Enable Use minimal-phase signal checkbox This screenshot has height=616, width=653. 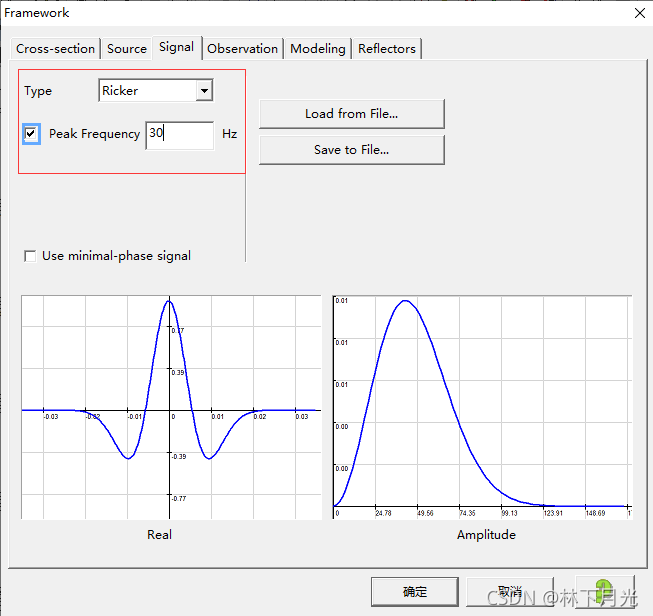pos(30,256)
